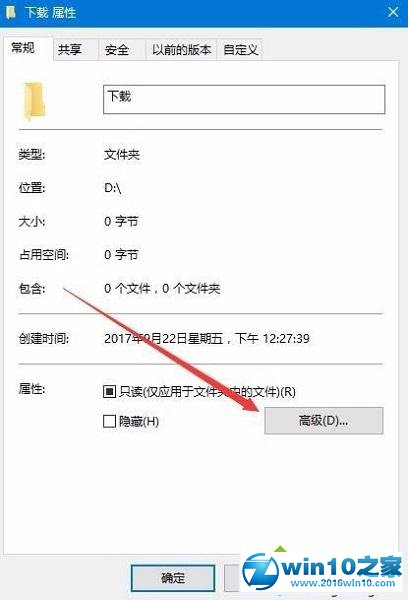The width and height of the screenshot is (408, 600).
Task: Toggle the 只读 read-only checkbox
Action: (109, 391)
